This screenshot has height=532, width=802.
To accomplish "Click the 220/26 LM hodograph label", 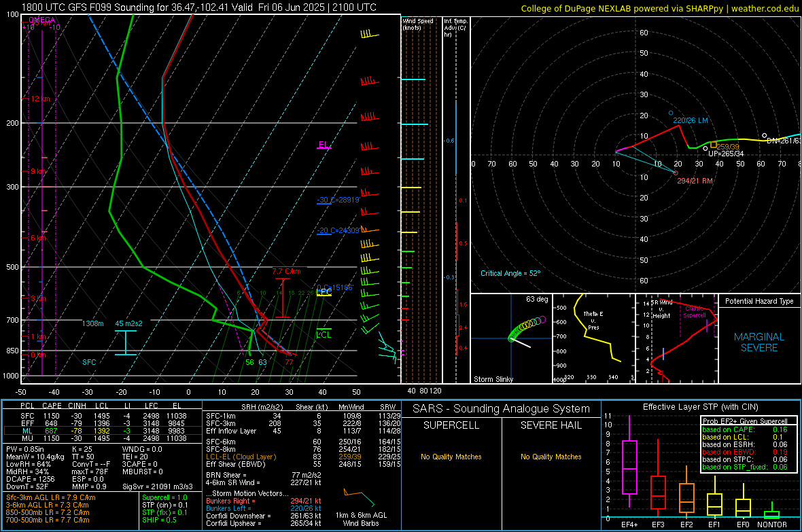I will coord(691,121).
